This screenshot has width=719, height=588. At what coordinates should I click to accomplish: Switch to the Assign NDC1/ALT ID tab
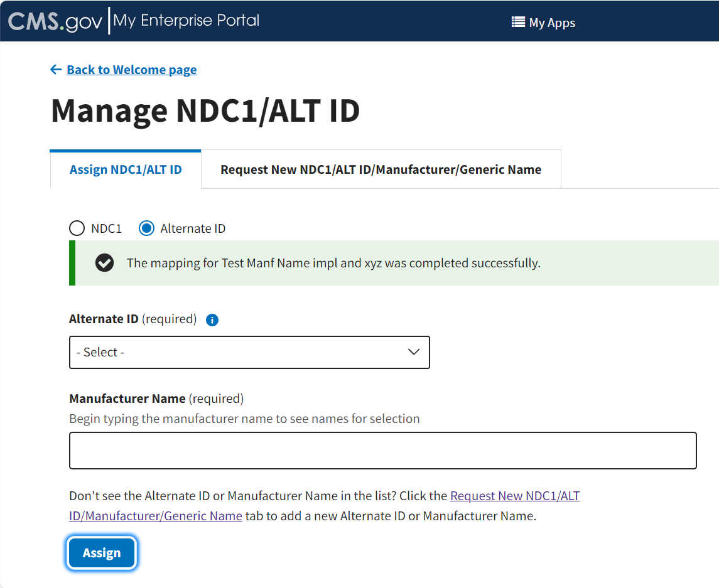[x=126, y=169]
